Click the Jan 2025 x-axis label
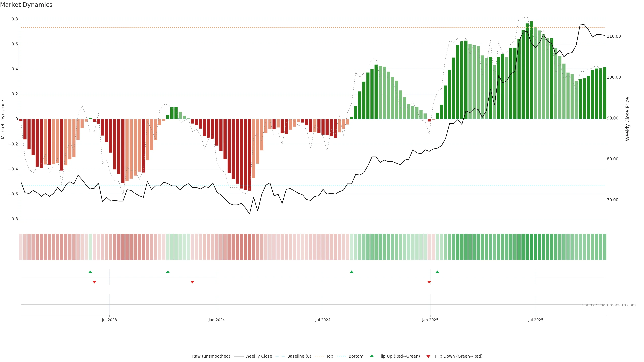Screen dimensions: 644x362 point(430,320)
